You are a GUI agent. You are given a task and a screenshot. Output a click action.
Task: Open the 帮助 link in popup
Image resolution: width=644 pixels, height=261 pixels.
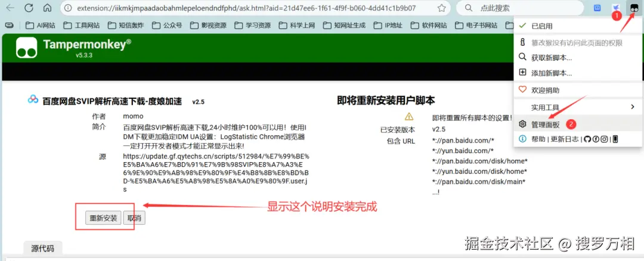tap(538, 139)
